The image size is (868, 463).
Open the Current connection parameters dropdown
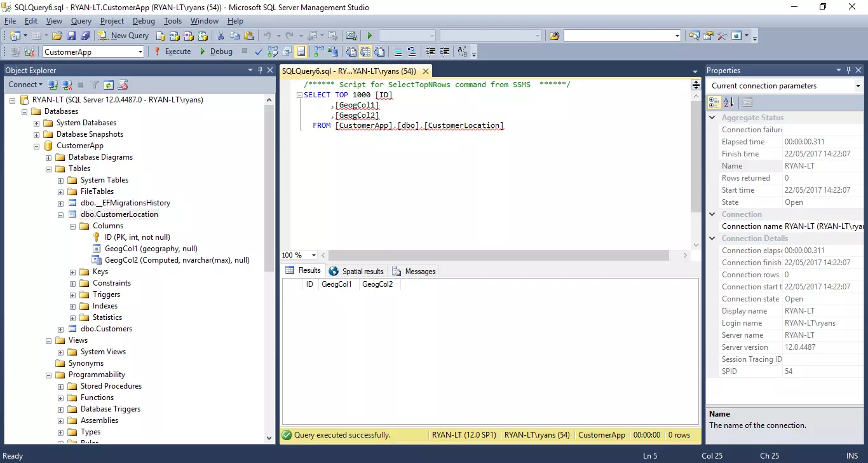857,86
